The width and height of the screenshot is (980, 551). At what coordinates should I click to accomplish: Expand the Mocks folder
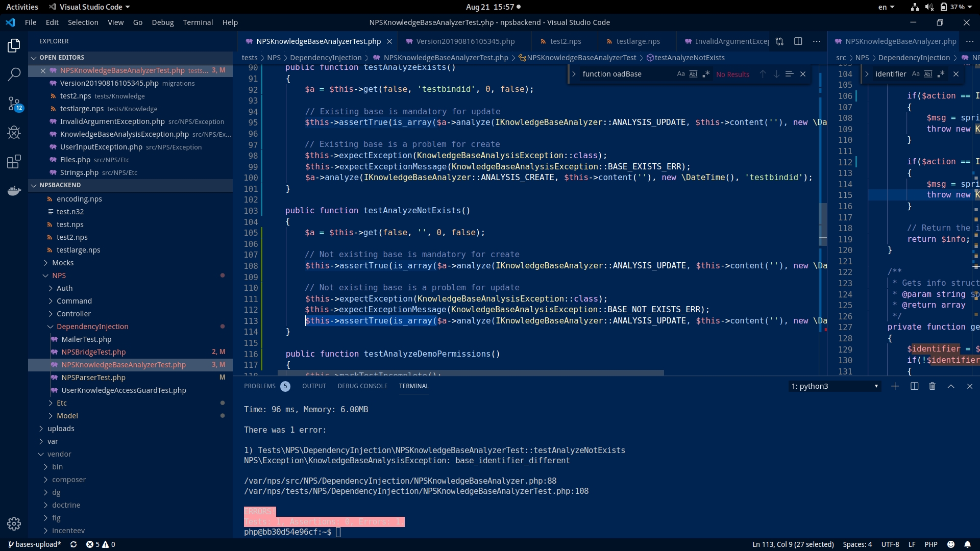[x=63, y=263]
